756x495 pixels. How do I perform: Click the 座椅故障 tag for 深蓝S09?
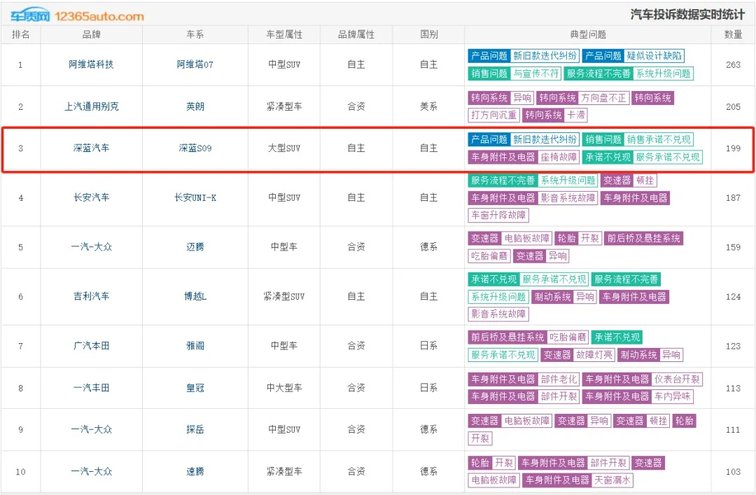pyautogui.click(x=558, y=157)
